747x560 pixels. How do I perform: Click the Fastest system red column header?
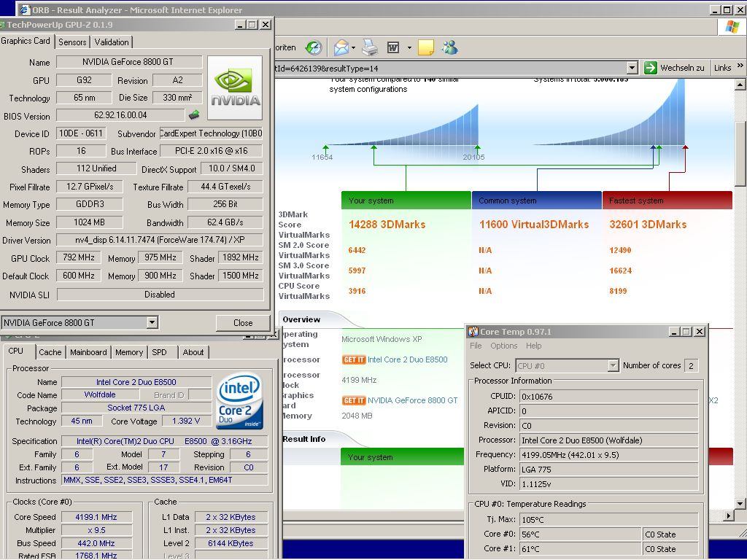click(667, 201)
